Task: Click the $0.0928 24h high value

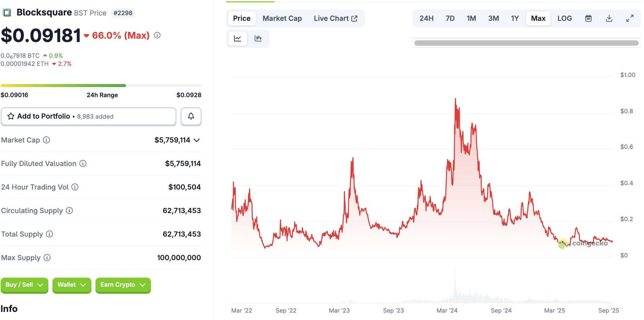Action: [189, 95]
